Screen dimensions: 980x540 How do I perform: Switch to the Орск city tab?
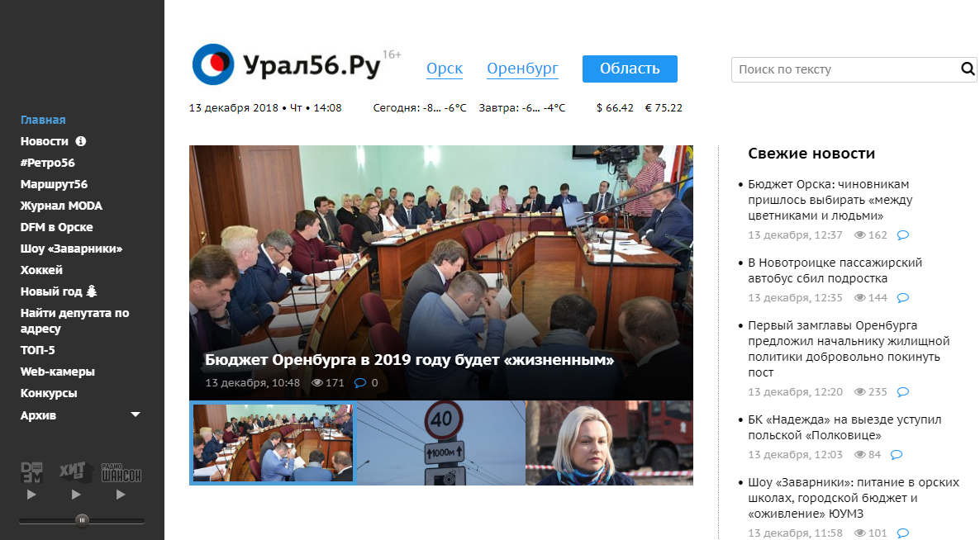click(444, 69)
